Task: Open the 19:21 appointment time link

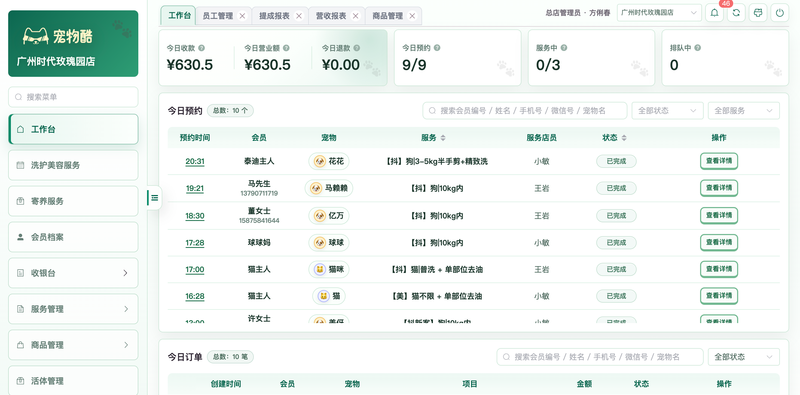Action: tap(195, 188)
